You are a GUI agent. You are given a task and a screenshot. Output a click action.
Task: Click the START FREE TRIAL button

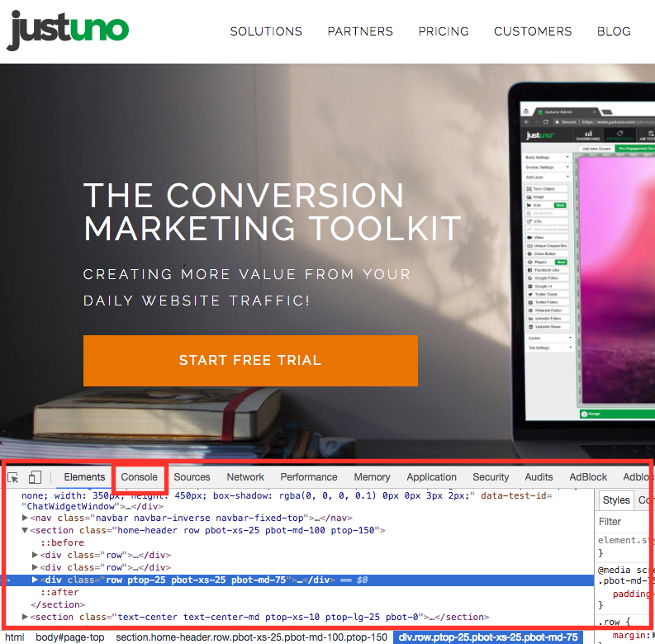(x=250, y=360)
